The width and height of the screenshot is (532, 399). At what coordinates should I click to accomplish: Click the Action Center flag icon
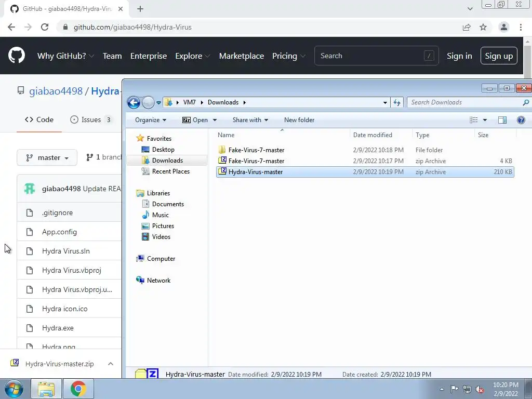coord(454,389)
